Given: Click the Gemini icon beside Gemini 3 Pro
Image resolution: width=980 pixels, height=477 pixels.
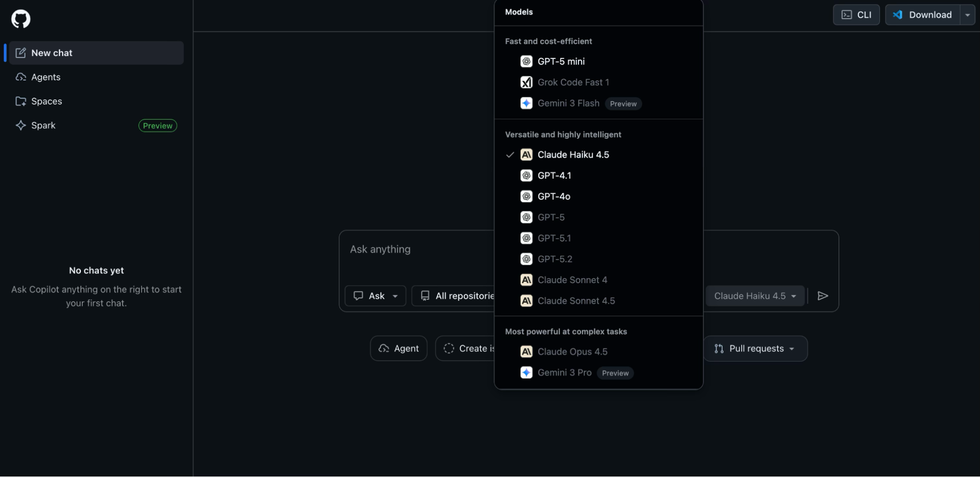Looking at the screenshot, I should [x=527, y=372].
